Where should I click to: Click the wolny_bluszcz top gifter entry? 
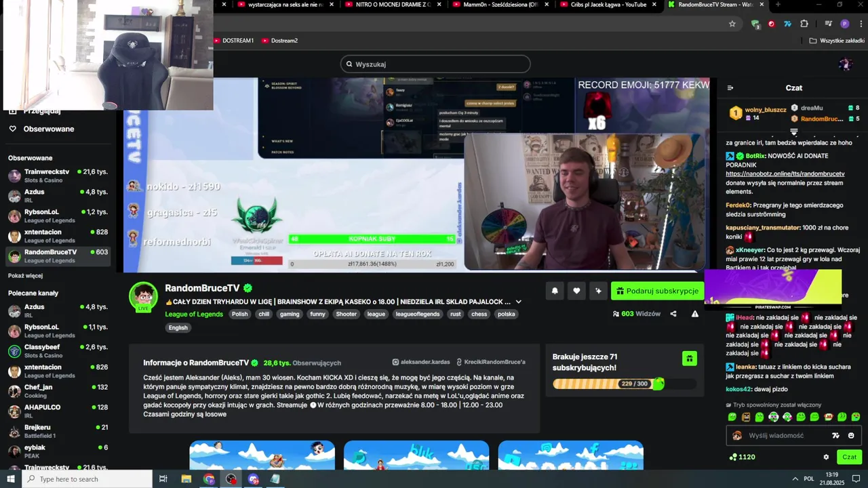pos(758,113)
